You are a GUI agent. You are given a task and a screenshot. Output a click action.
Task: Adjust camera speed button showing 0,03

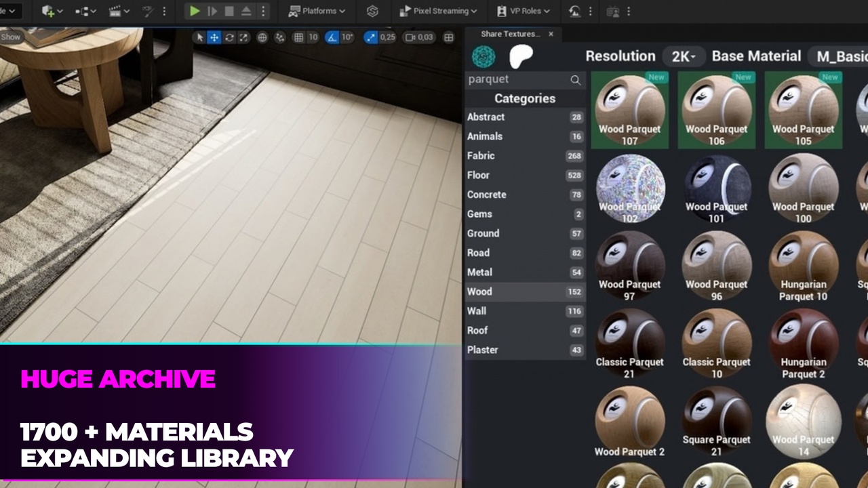coord(418,37)
